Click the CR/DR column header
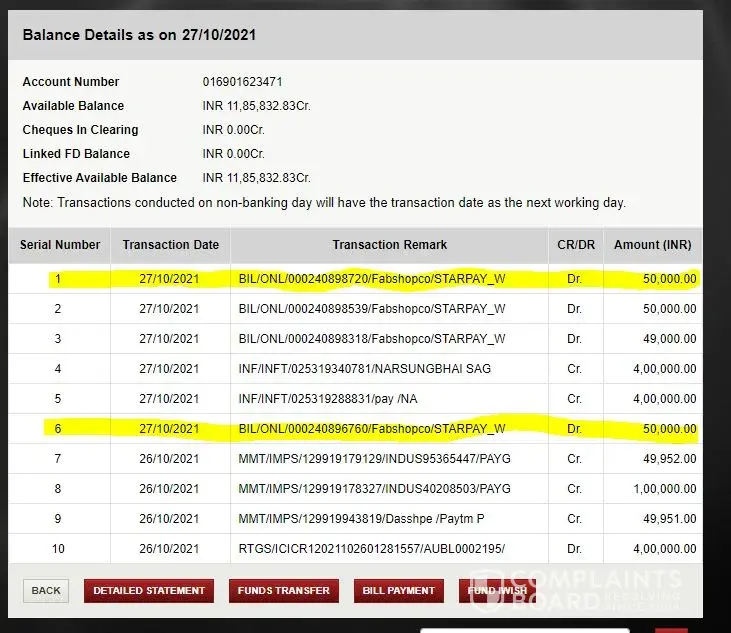The width and height of the screenshot is (731, 633). pos(574,244)
